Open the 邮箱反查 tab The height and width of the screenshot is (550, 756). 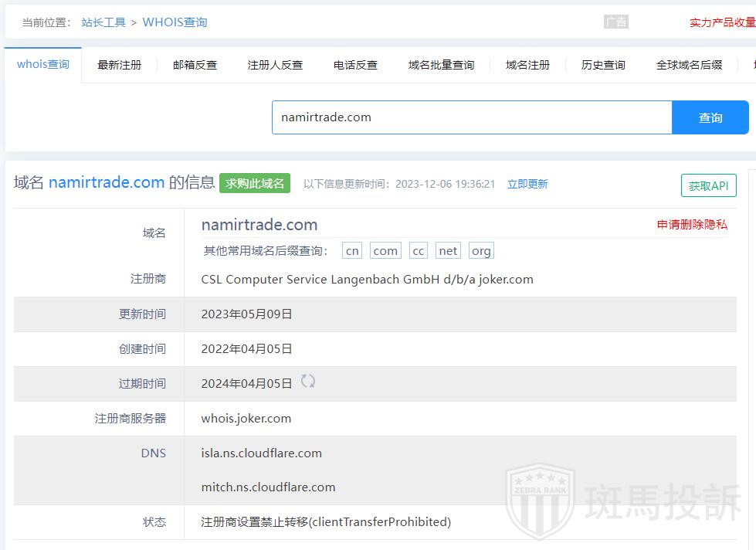pos(195,66)
